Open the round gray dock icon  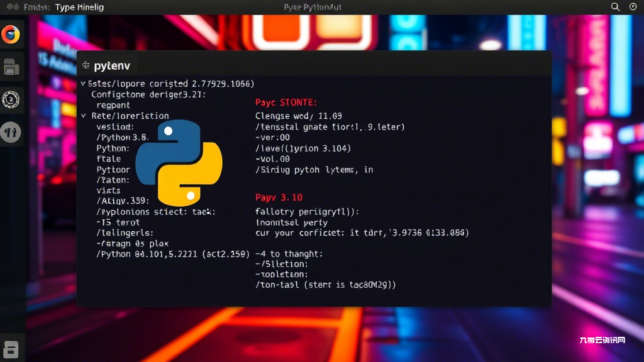(11, 132)
